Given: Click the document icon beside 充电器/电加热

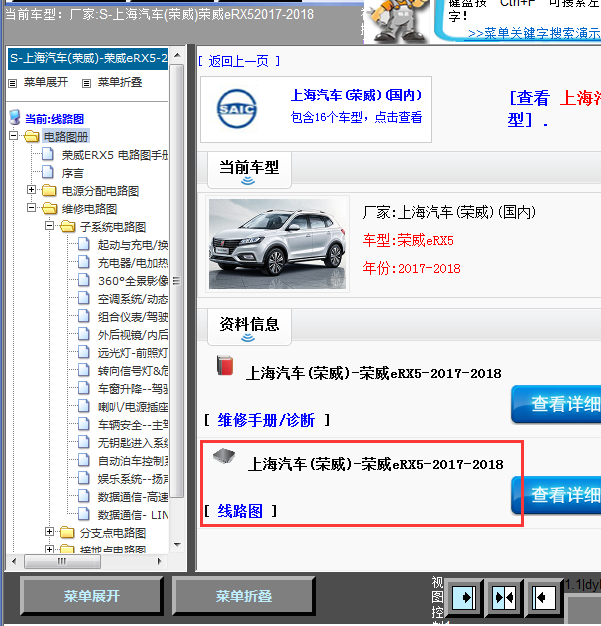Looking at the screenshot, I should point(84,262).
